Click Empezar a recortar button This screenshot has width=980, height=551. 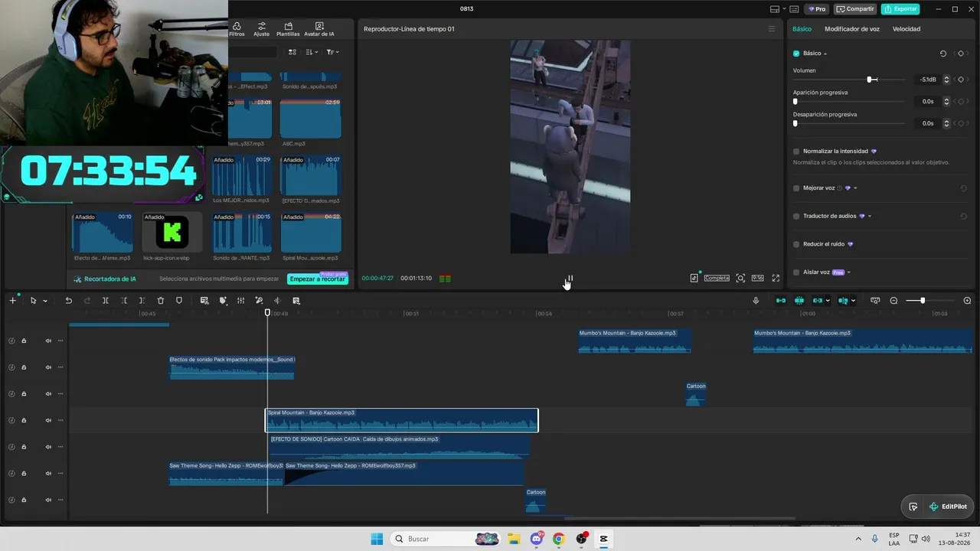318,279
